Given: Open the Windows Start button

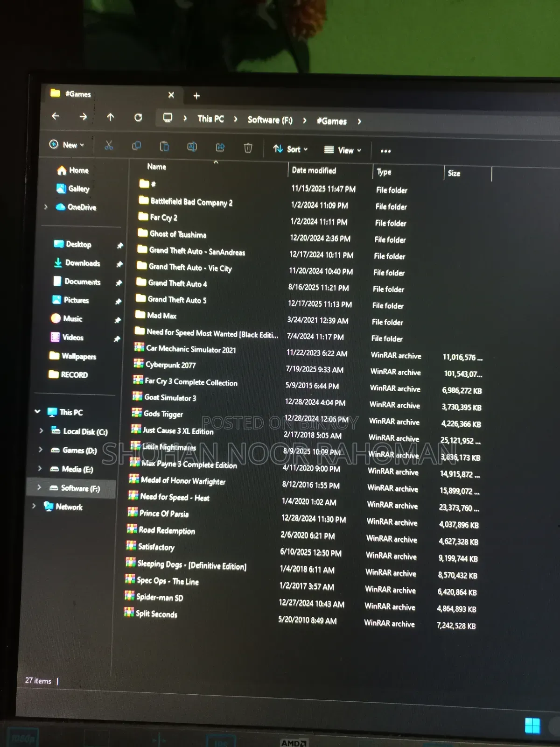Looking at the screenshot, I should (532, 726).
